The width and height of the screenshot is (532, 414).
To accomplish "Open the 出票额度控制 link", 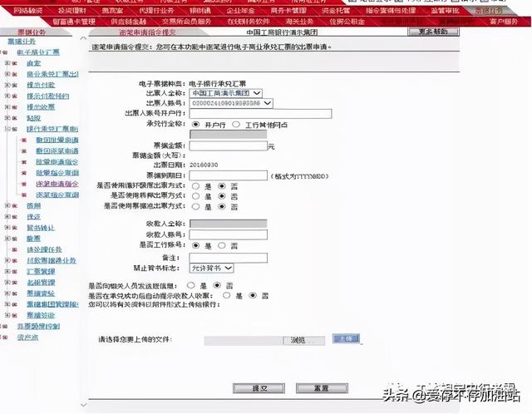I will click(x=38, y=326).
